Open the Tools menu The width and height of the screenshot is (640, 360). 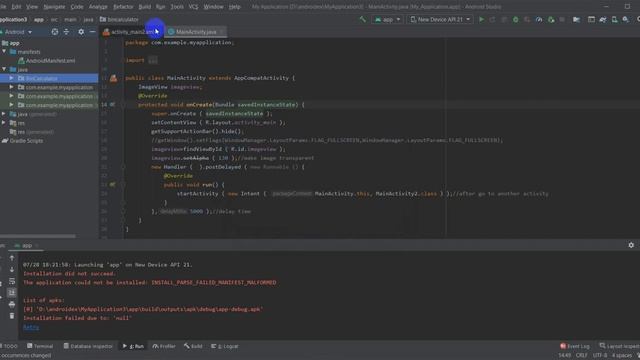tap(177, 7)
